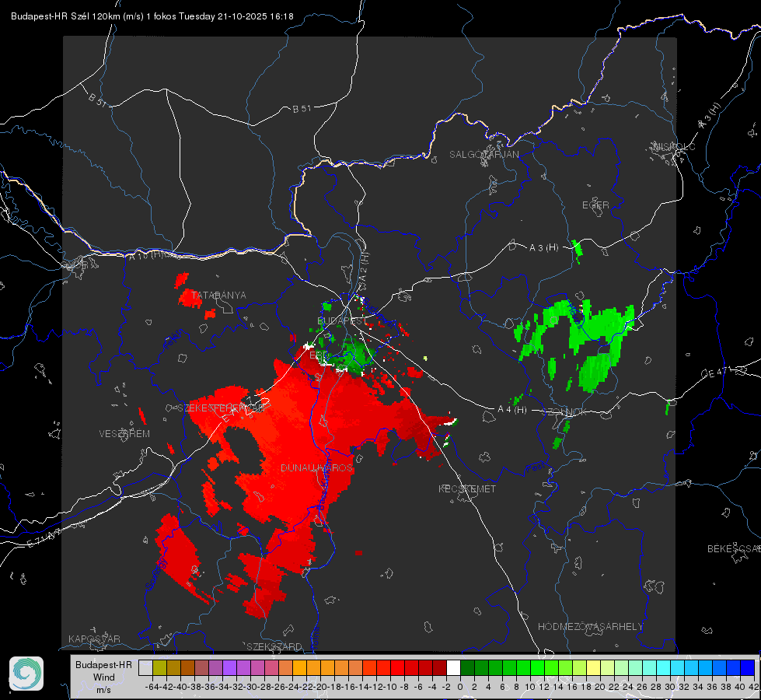Click the TATABÁNYA city label
This screenshot has height=700, width=761.
pos(218,295)
